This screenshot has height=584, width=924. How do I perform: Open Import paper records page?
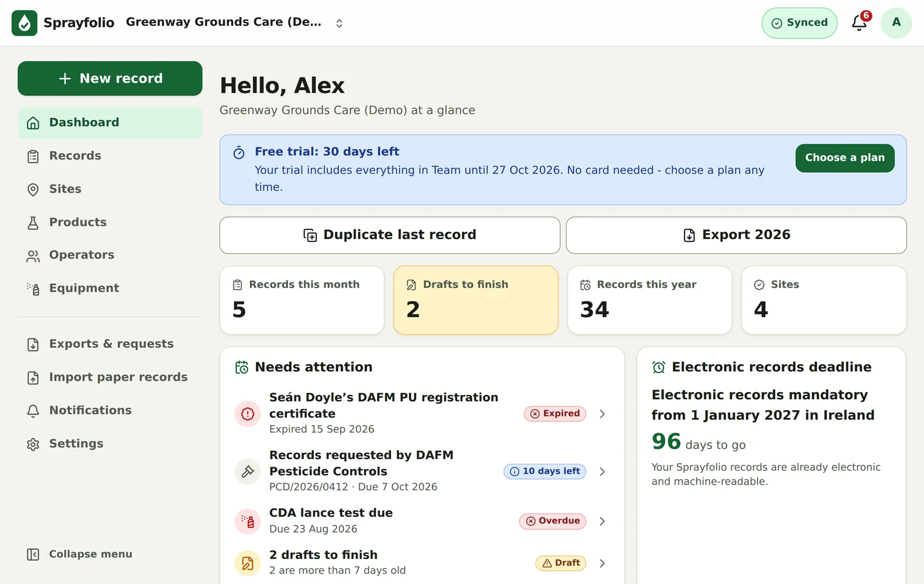coord(110,377)
